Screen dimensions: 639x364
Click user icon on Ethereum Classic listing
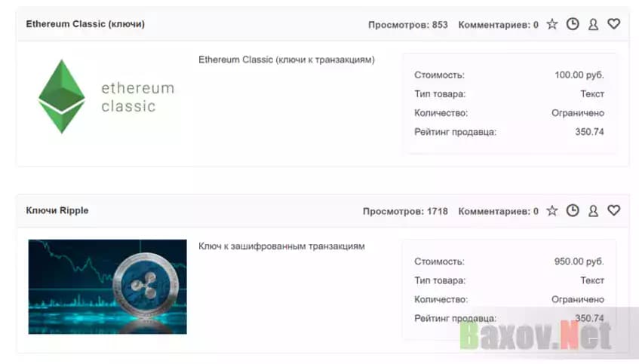(x=593, y=24)
